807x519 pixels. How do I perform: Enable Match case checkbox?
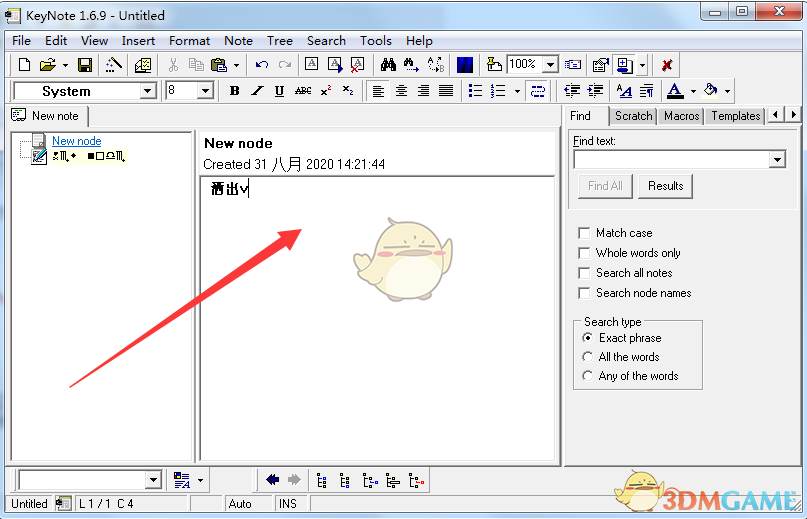point(584,233)
